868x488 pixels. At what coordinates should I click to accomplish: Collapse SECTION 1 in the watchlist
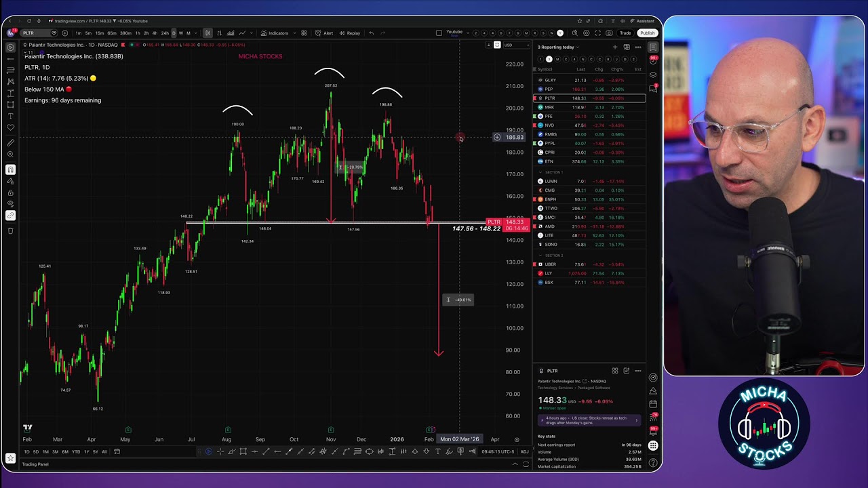pyautogui.click(x=540, y=172)
